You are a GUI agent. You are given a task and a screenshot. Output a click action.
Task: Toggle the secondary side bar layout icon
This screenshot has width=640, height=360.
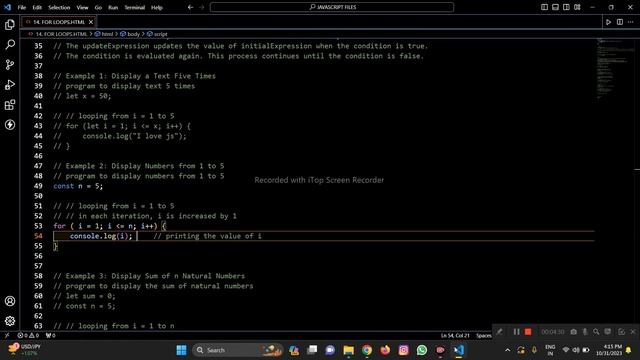(566, 7)
